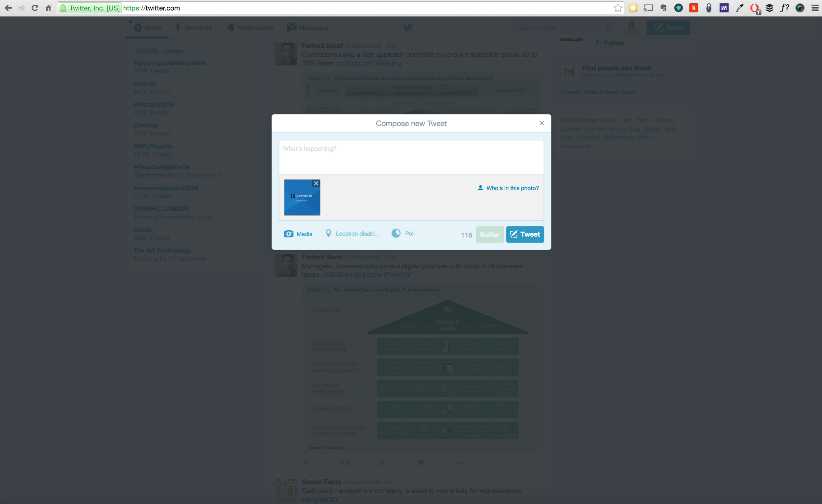Tag people via Who's in this photo
822x504 pixels.
pos(508,188)
